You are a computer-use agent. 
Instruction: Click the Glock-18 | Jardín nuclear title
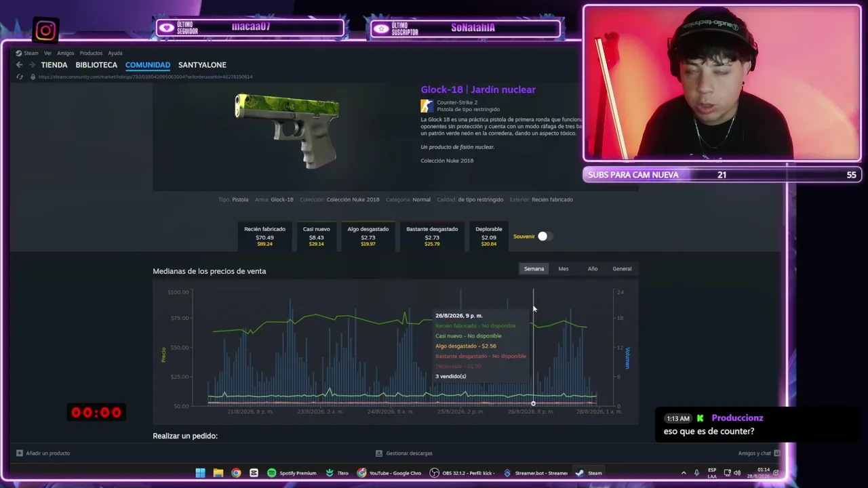point(478,89)
